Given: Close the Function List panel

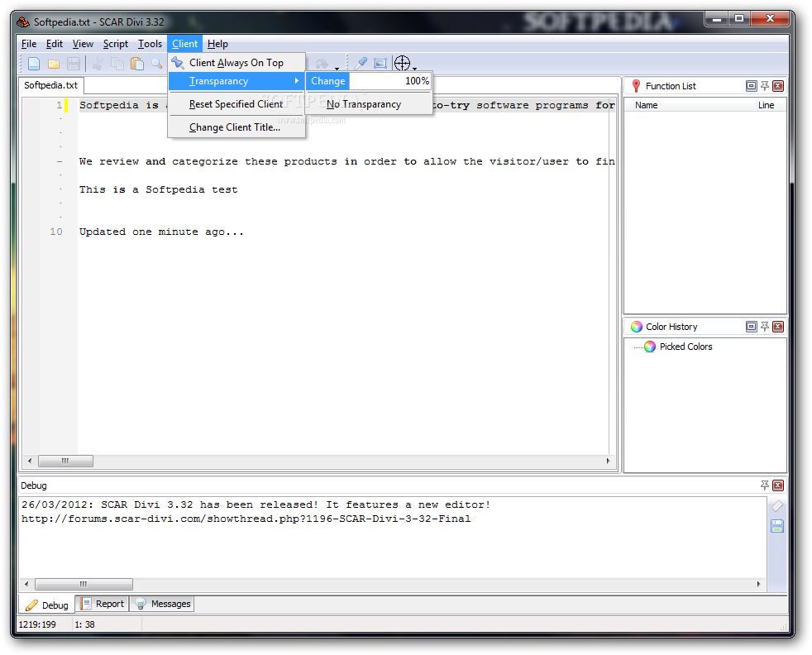Looking at the screenshot, I should tap(778, 86).
